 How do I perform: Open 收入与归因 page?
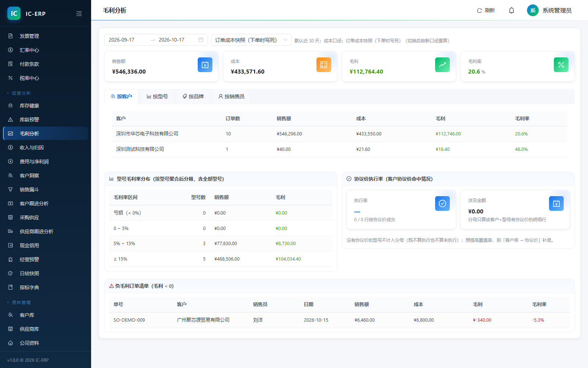tap(45, 148)
